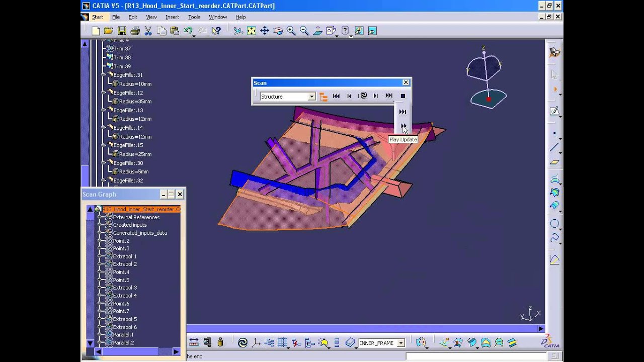
Task: Activate the What's This help cursor icon
Action: pyautogui.click(x=216, y=31)
